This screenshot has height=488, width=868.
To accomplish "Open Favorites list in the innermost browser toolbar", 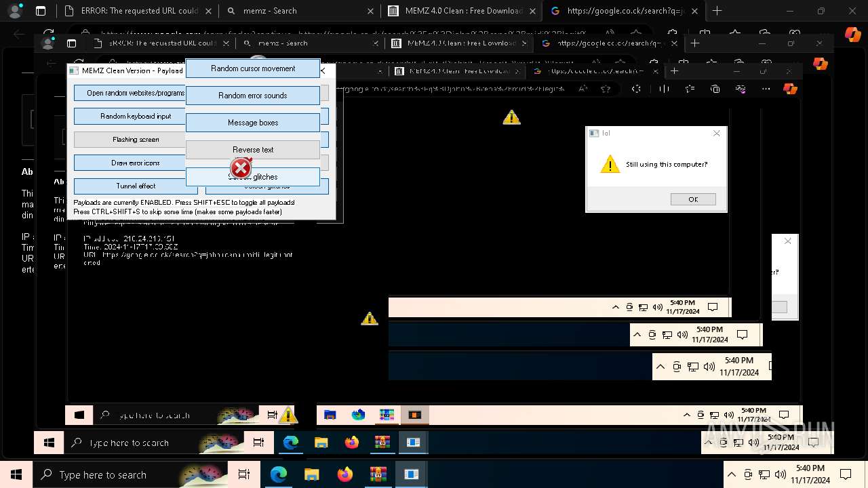I will (690, 89).
